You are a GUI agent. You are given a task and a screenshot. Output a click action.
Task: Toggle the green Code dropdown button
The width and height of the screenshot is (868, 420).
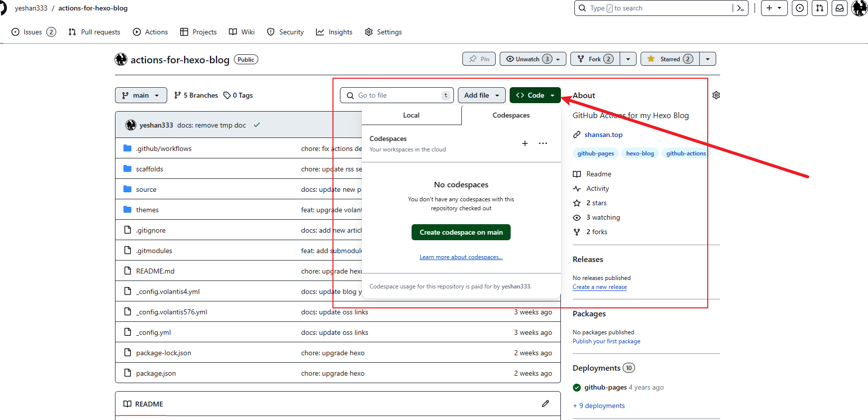(x=535, y=95)
